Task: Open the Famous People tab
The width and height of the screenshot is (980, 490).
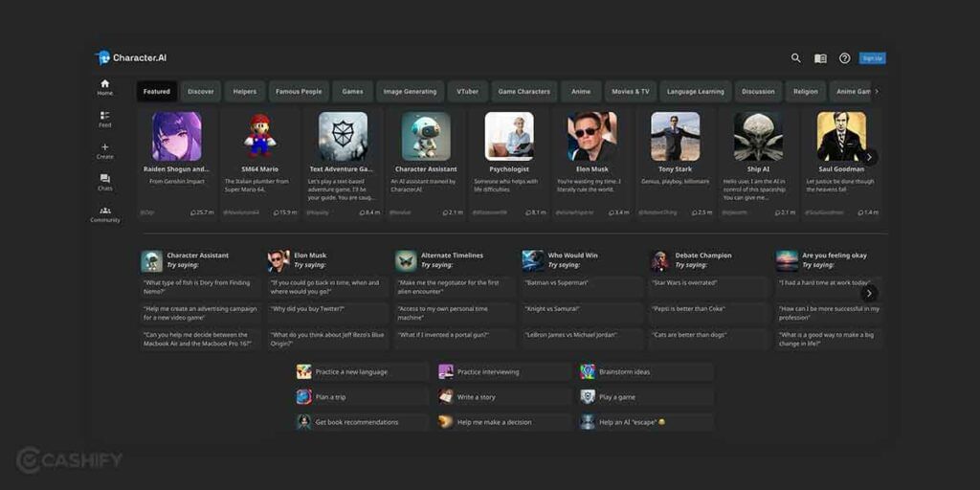Action: [x=299, y=91]
